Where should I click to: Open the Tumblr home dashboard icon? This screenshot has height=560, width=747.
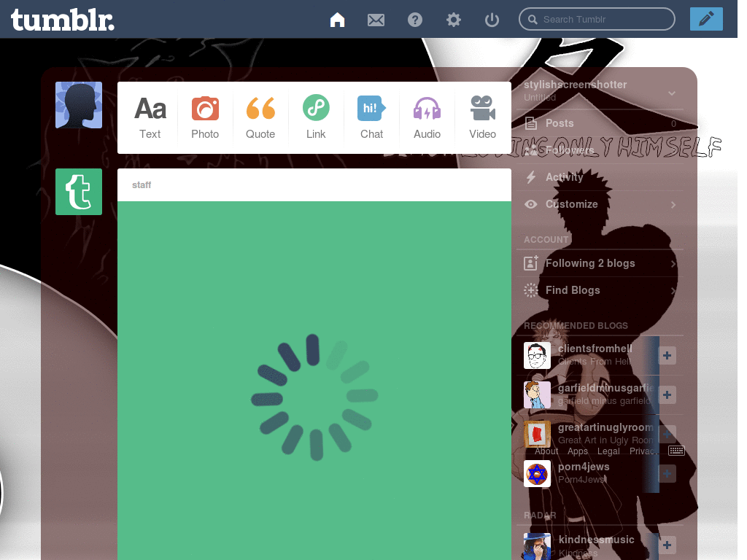pos(337,20)
